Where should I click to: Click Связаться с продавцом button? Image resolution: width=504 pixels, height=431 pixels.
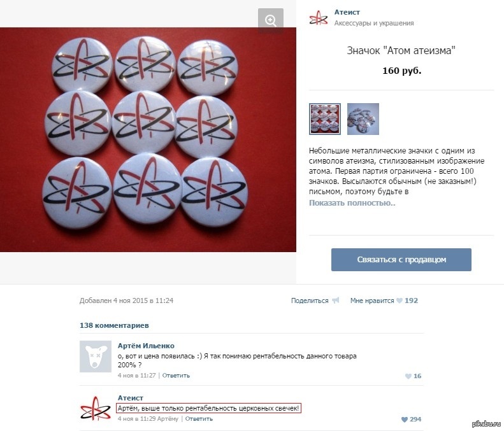(x=401, y=260)
